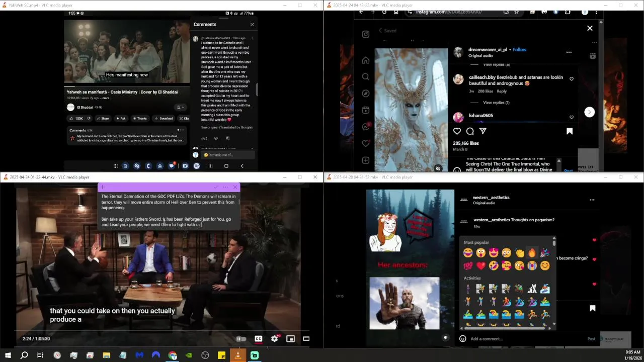Tap the phone back navigation arrow
Image resolution: width=644 pixels, height=362 pixels.
coord(242,166)
